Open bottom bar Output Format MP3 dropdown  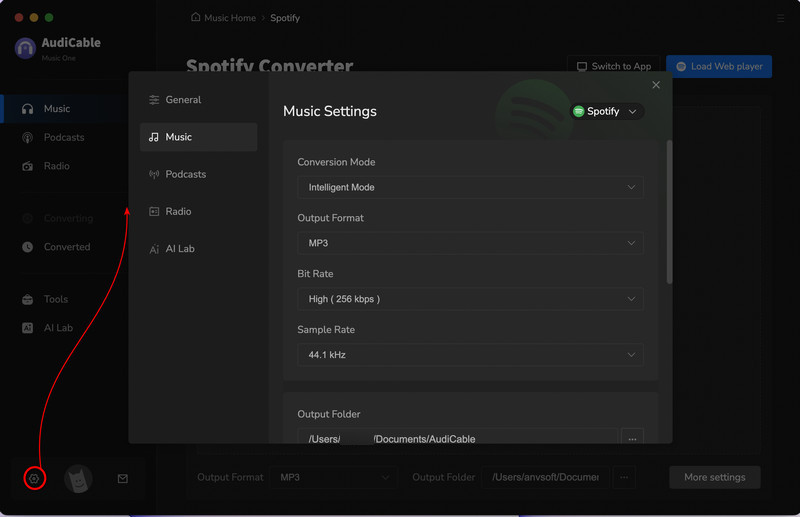pyautogui.click(x=334, y=477)
